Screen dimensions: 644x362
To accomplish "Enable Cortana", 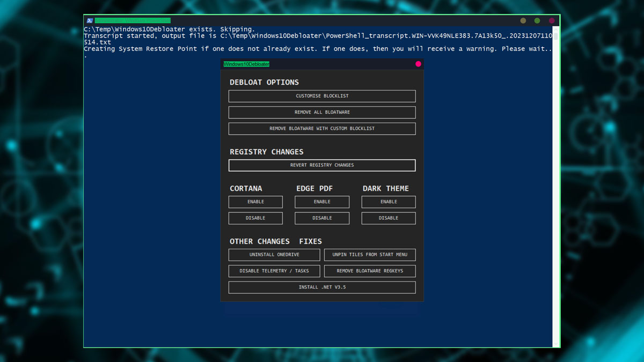I will [x=255, y=202].
